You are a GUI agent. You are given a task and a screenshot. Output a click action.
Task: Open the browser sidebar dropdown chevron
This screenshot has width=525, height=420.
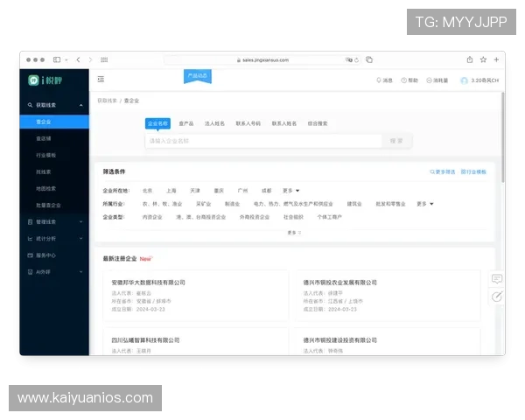point(66,60)
